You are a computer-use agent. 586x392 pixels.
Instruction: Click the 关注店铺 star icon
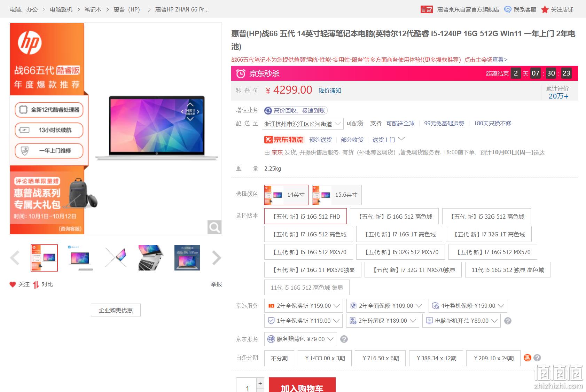pos(545,9)
